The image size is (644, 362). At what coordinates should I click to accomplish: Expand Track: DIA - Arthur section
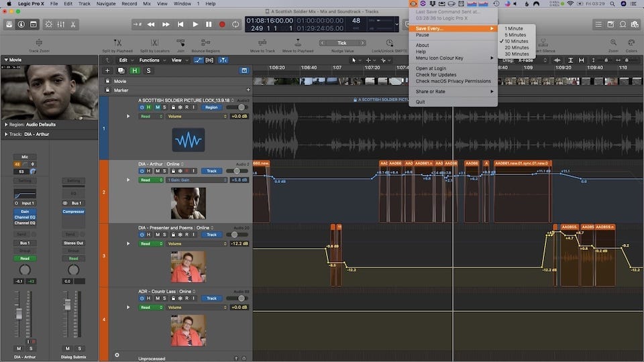pos(6,134)
